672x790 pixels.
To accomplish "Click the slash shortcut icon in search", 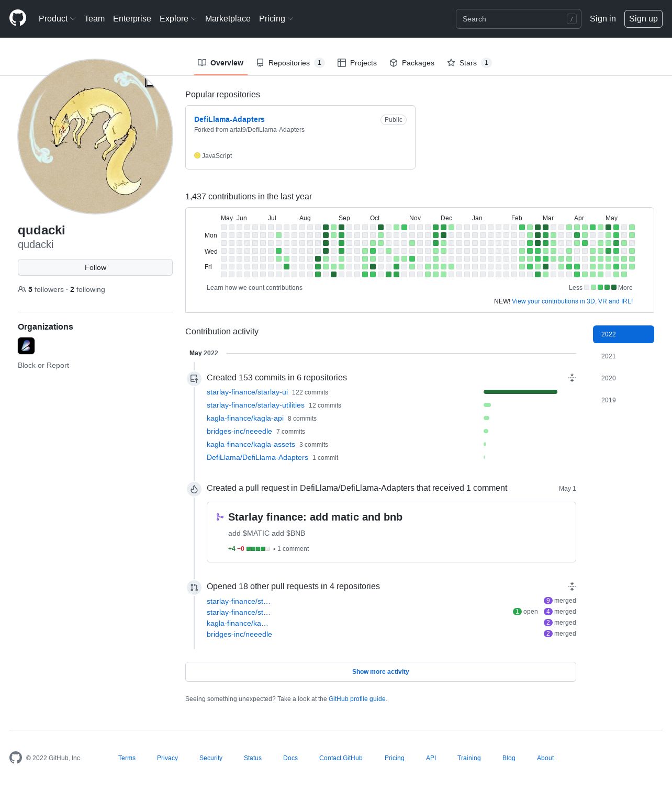I will click(x=572, y=19).
